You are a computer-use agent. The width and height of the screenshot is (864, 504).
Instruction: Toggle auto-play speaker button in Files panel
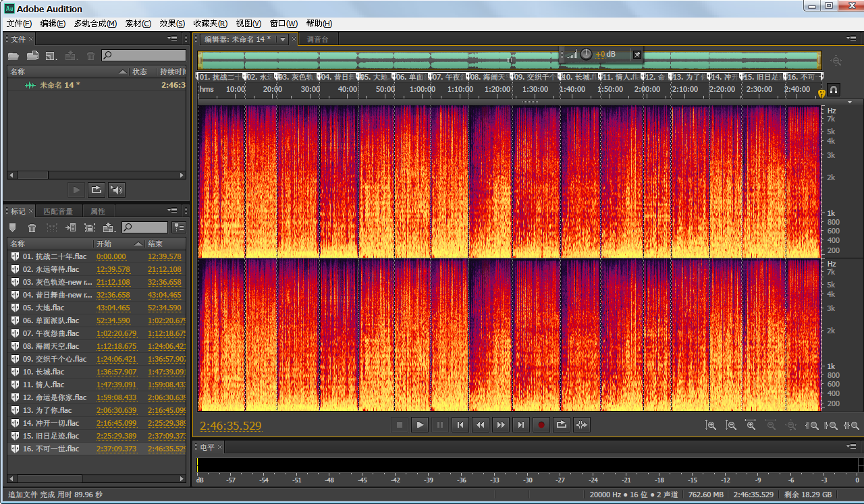click(117, 190)
